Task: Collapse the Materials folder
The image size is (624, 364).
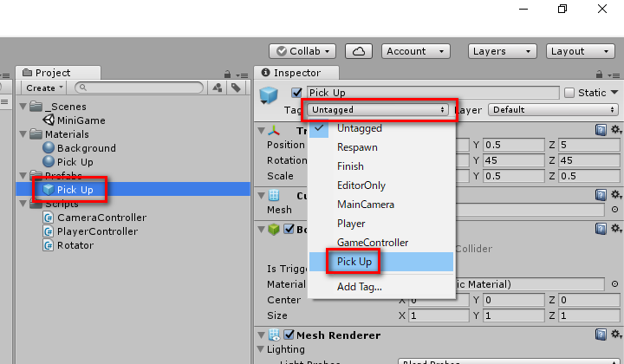Action: [x=23, y=134]
